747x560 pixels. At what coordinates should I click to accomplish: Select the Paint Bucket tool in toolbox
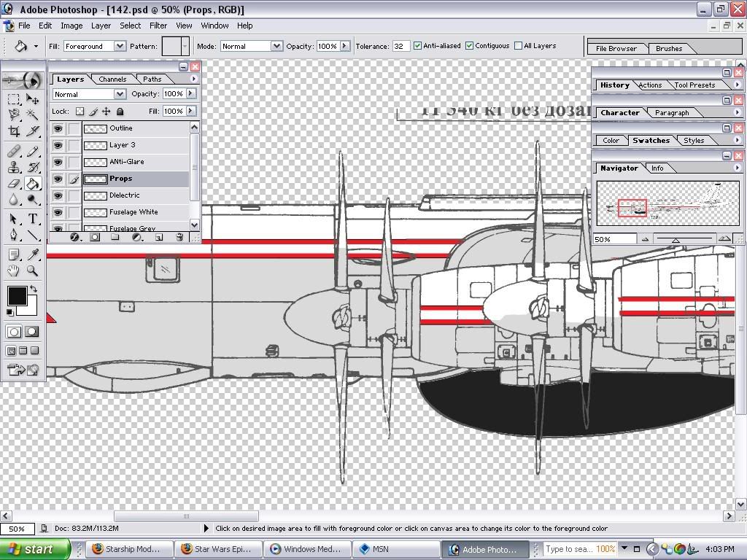point(32,183)
